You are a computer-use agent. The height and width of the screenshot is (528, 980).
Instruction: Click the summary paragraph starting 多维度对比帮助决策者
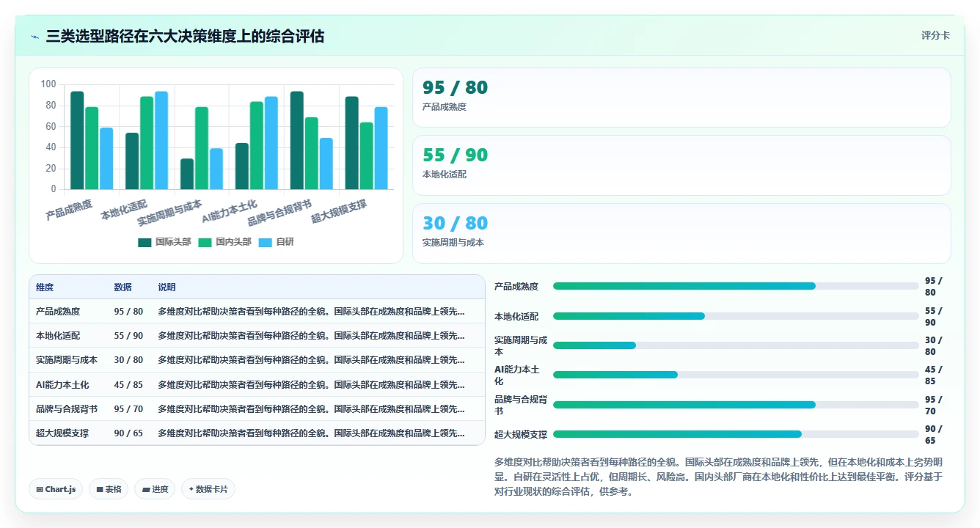tap(718, 477)
